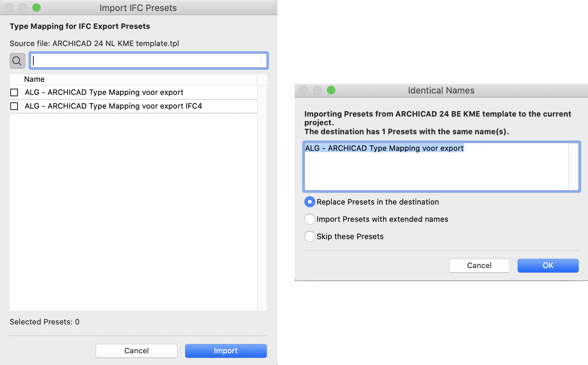Focus the preset search text field
The height and width of the screenshot is (365, 588).
[x=149, y=60]
